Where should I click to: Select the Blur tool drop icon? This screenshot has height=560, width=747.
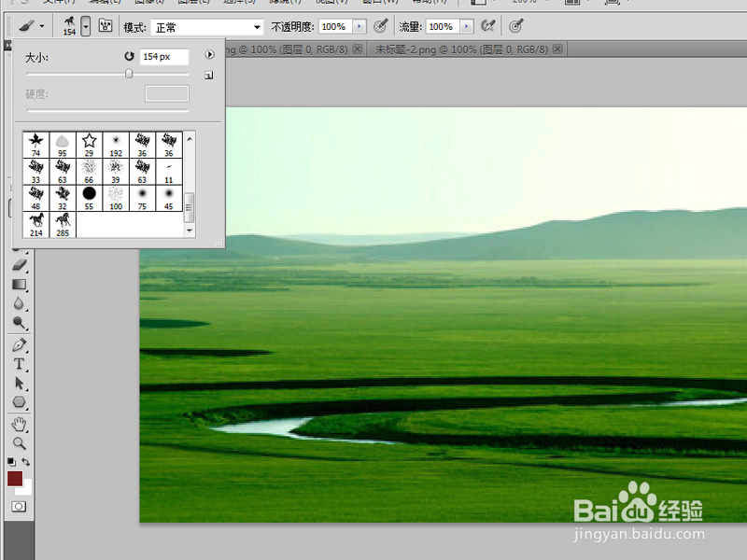tap(19, 303)
